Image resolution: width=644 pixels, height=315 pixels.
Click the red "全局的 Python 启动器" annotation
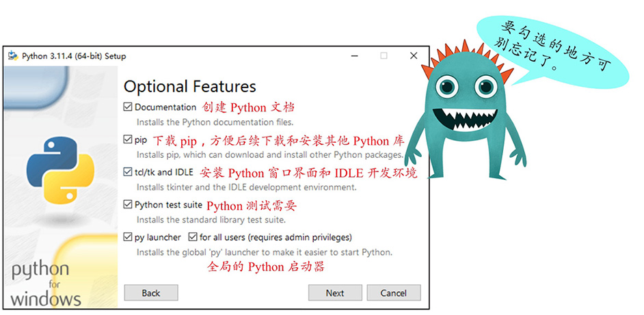click(265, 266)
